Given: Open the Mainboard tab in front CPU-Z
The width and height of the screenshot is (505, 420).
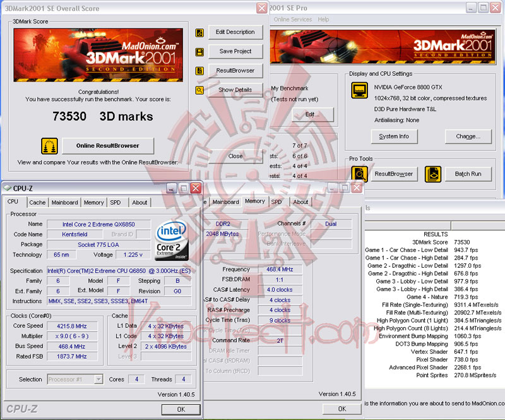Looking at the screenshot, I should 65,203.
